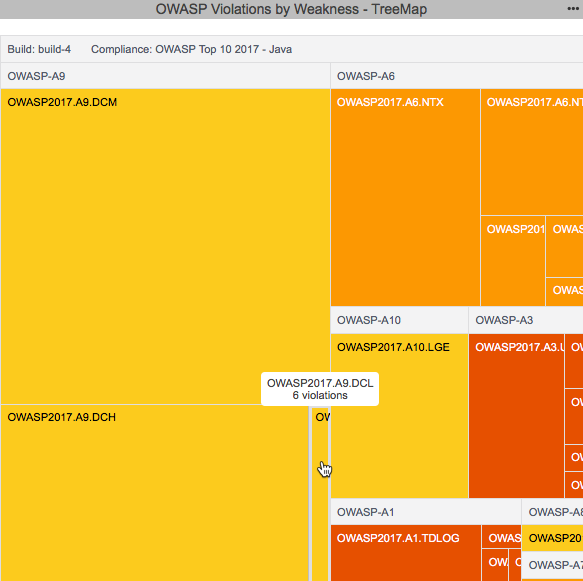This screenshot has height=581, width=583.
Task: Click the OWASP-A3 group header
Action: point(526,320)
